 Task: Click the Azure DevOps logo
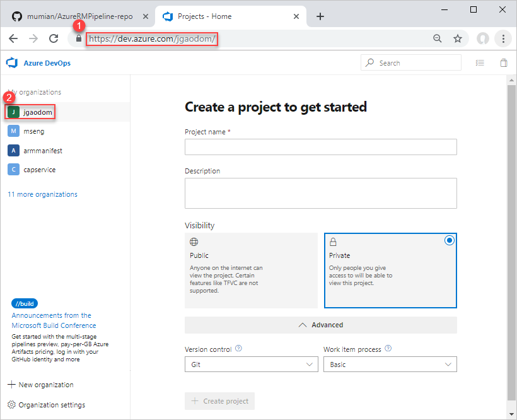pyautogui.click(x=11, y=63)
